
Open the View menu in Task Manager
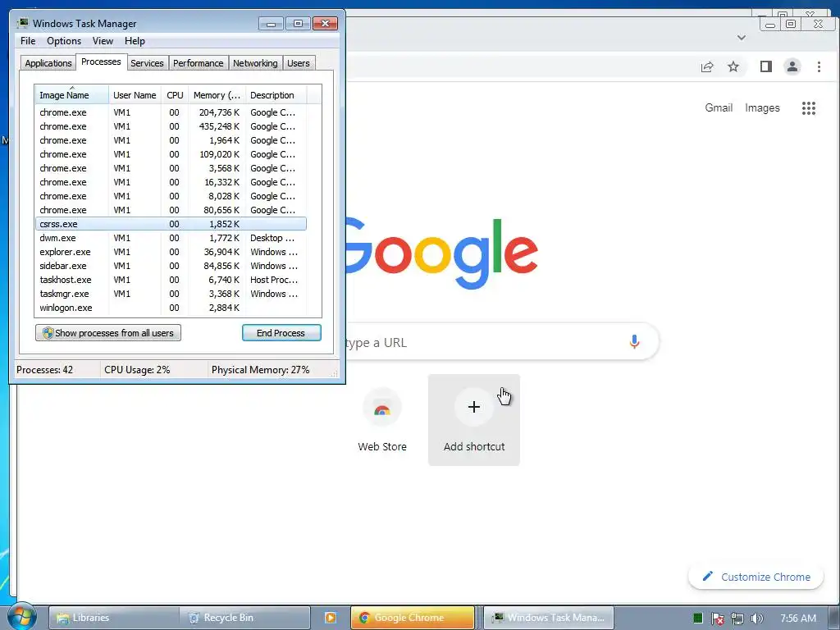coord(103,41)
